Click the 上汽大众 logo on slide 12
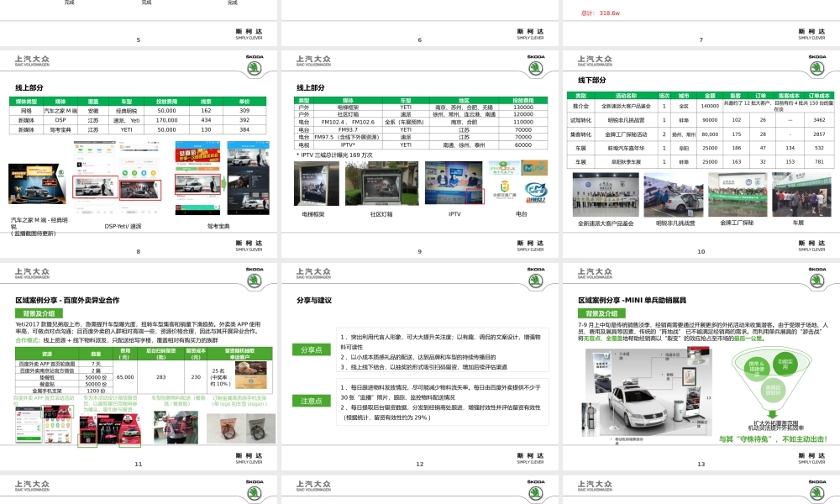 313,273
